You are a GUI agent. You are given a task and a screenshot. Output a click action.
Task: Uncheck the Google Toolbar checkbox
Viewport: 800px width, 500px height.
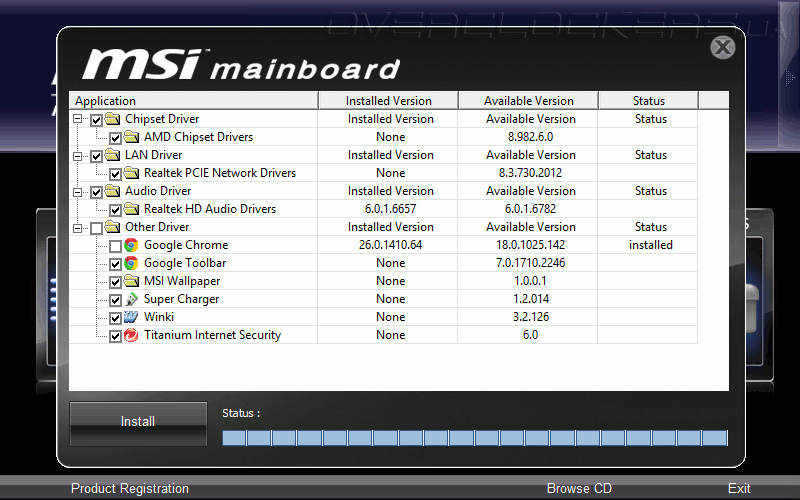pos(115,264)
